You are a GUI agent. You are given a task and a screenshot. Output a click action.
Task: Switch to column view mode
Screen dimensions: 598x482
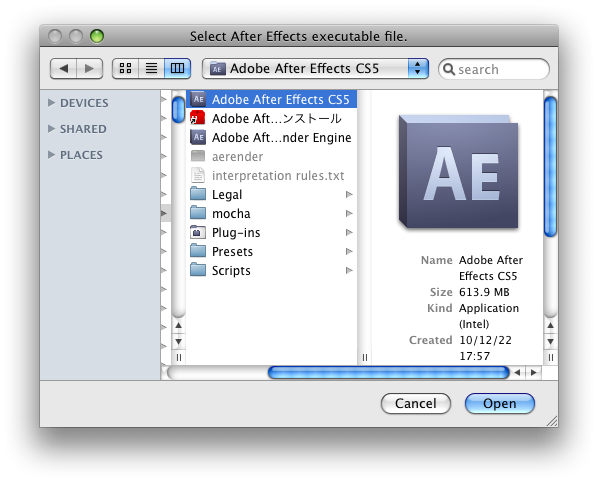177,69
